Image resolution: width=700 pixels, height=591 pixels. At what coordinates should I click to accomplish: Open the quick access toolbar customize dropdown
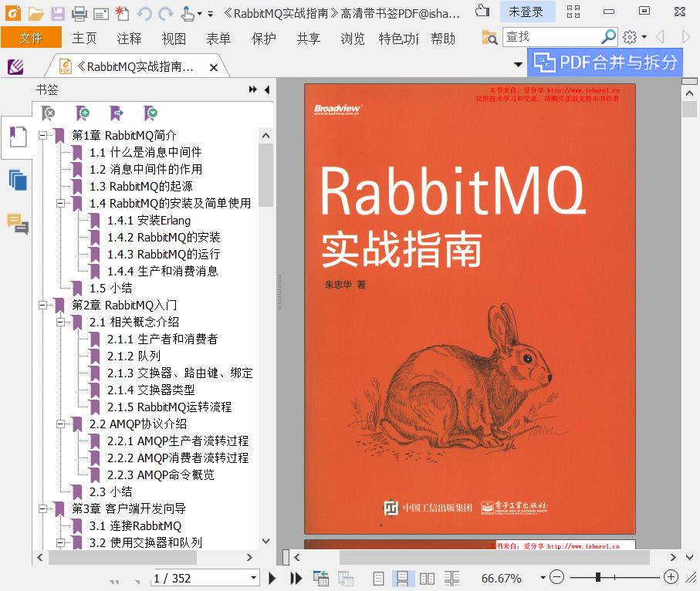210,14
